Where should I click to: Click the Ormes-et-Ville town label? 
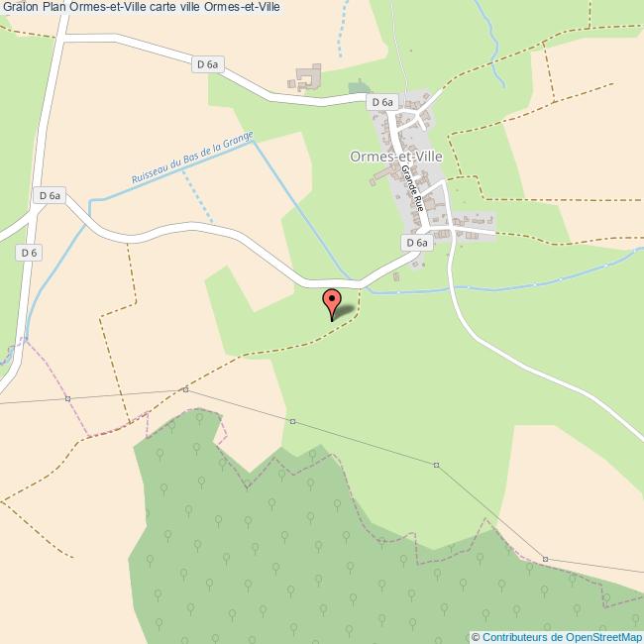pyautogui.click(x=396, y=157)
